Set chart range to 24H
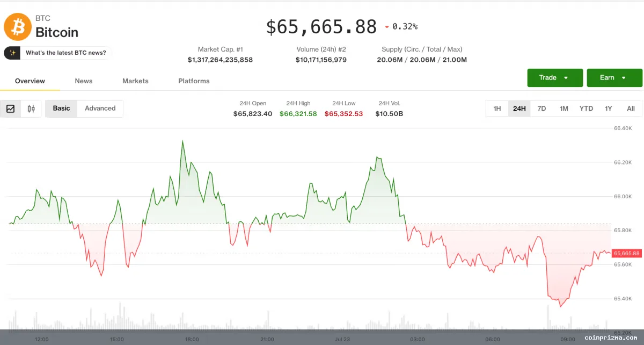Screen dimensions: 644x345 click(519, 109)
